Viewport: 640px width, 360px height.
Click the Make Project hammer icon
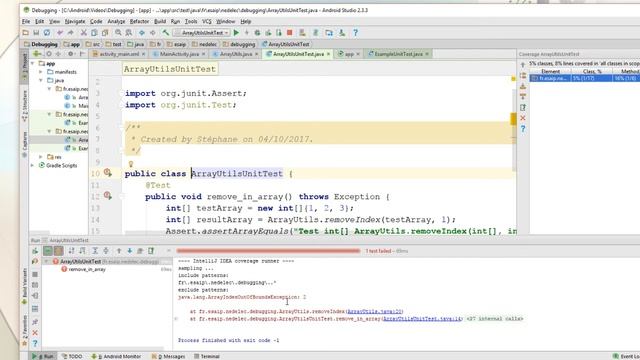coord(165,33)
